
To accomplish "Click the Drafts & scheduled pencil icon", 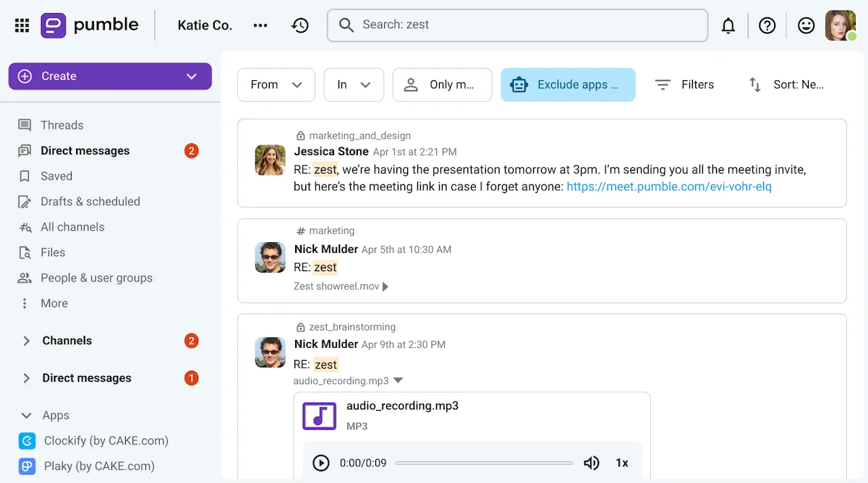I will (x=25, y=202).
